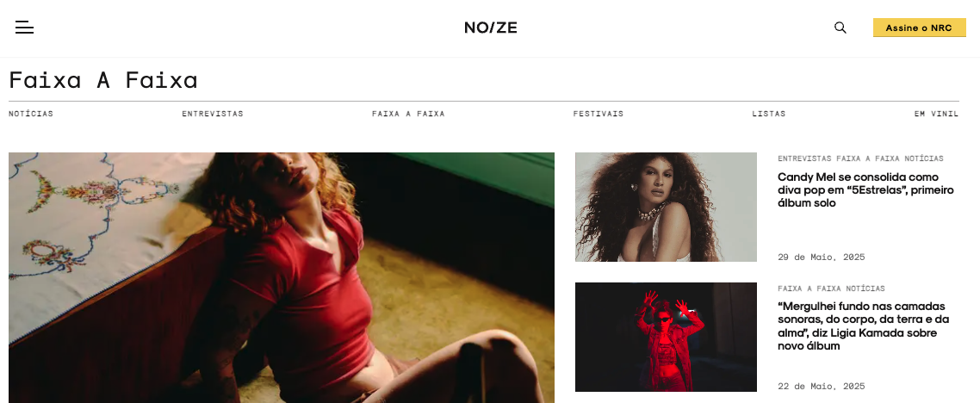Open the Em Vinil section
This screenshot has height=403, width=980.
936,114
